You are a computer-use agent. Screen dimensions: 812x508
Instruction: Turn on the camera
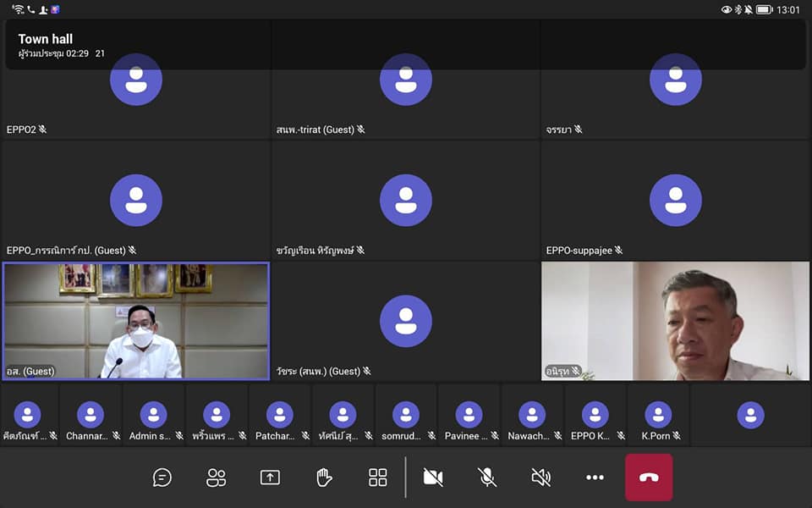coord(433,478)
